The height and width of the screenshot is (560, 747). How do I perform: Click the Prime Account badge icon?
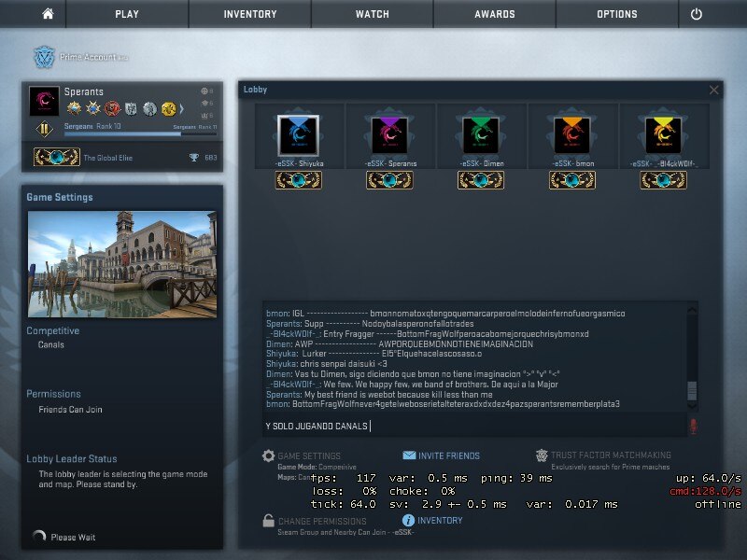(44, 57)
